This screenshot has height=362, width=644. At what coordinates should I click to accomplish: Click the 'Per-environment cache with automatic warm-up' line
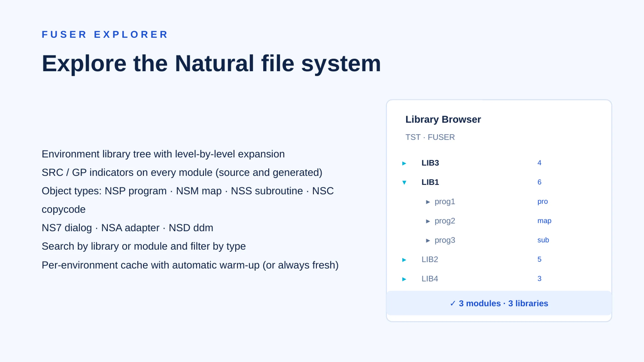190,265
